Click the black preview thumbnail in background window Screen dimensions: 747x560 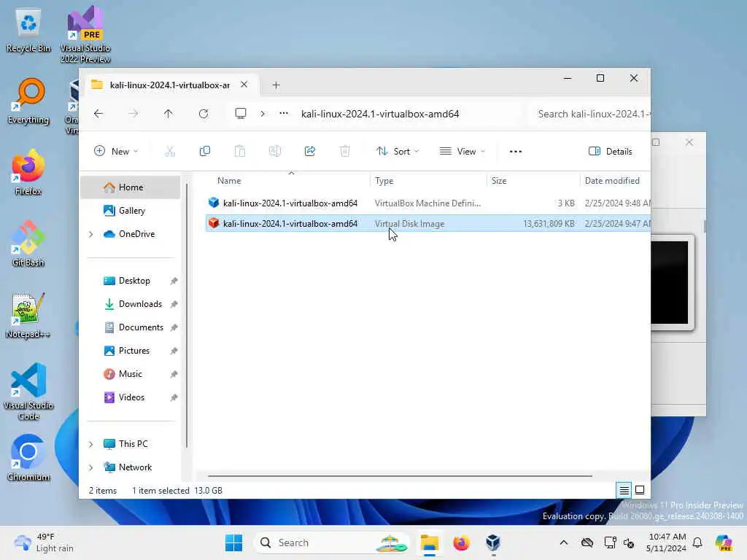[x=670, y=282]
